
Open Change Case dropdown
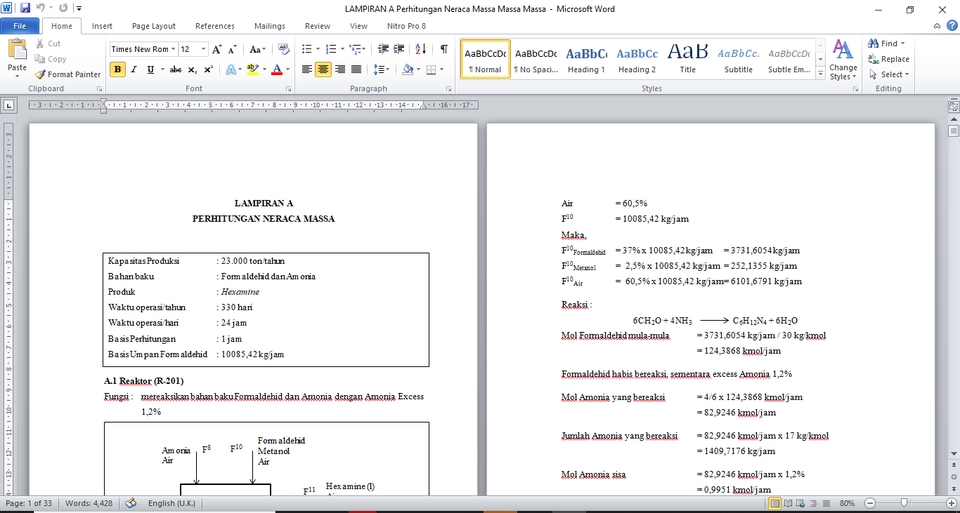click(x=257, y=50)
